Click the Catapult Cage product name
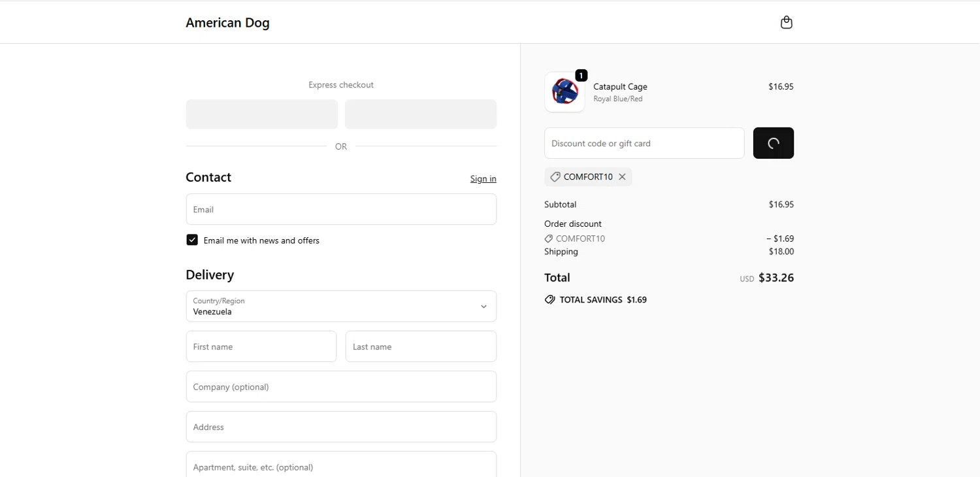 (620, 86)
